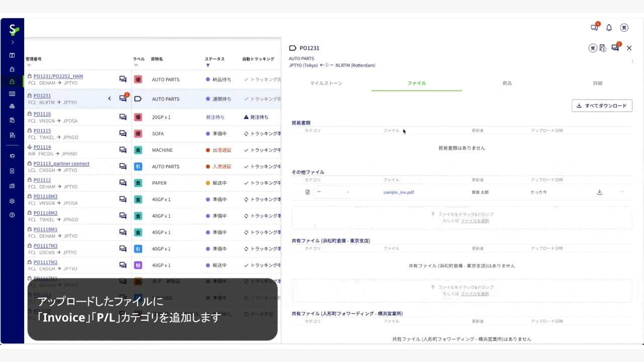Click the red 優 label of PO1116

pyautogui.click(x=138, y=117)
